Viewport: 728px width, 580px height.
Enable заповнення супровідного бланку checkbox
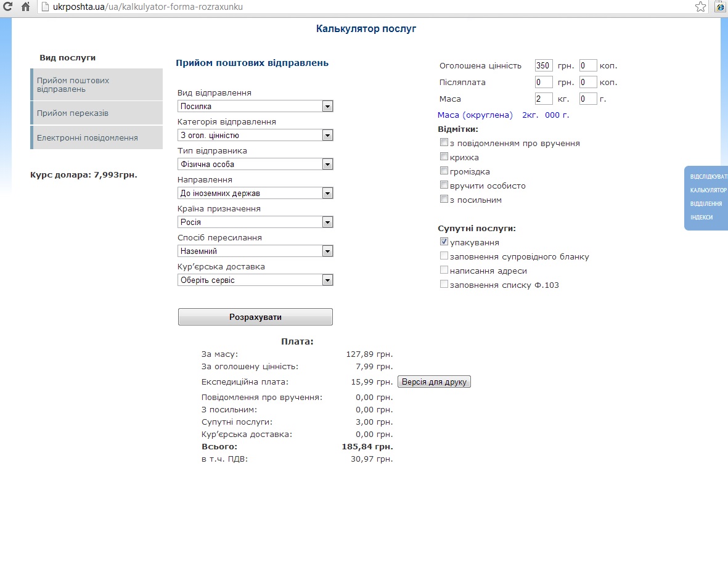(444, 255)
